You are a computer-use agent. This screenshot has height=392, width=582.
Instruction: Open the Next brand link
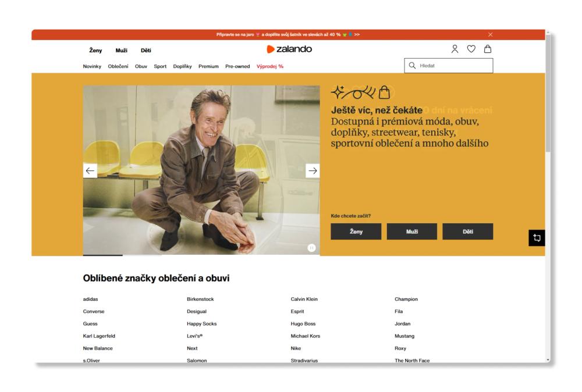tap(192, 348)
